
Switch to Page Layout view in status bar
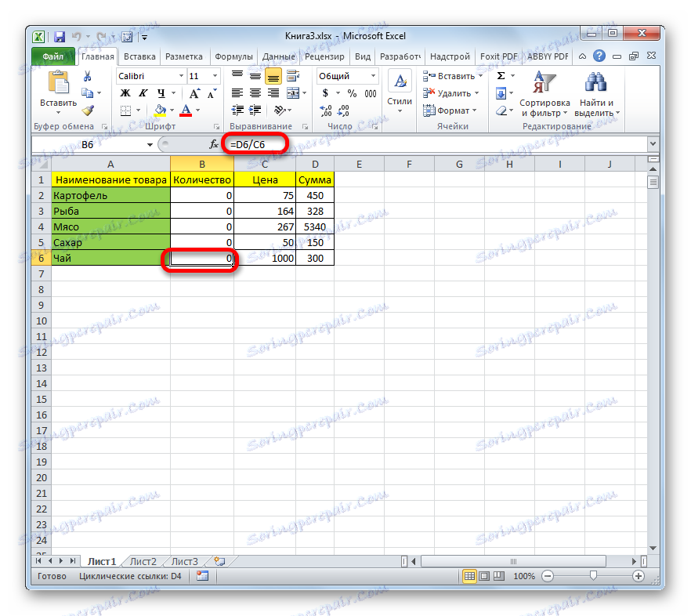click(x=484, y=576)
